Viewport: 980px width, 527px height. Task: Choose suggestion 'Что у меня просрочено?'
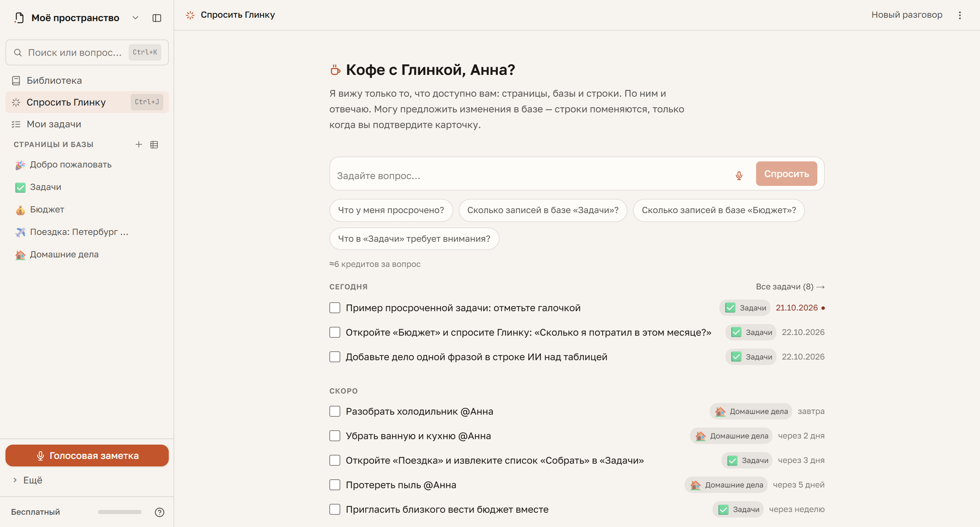[391, 210]
